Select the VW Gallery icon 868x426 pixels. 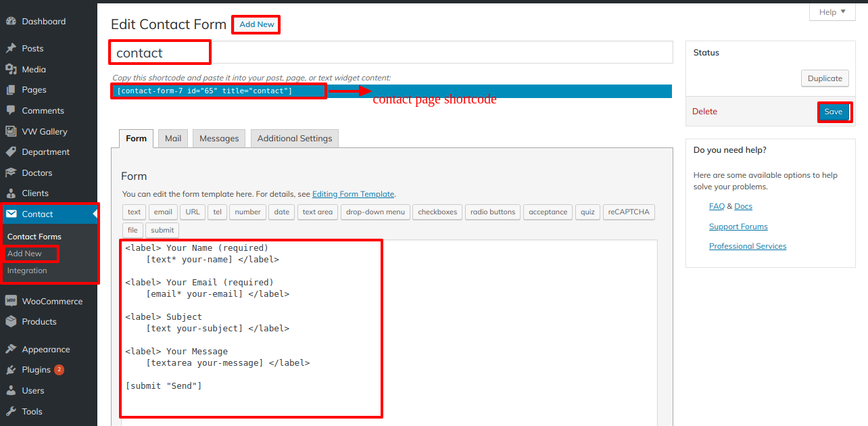[x=11, y=131]
